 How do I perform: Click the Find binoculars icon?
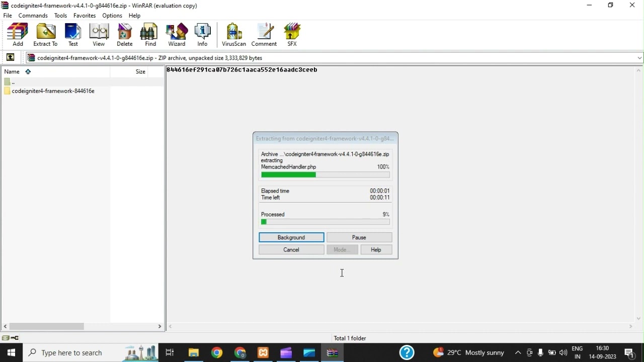tap(150, 35)
